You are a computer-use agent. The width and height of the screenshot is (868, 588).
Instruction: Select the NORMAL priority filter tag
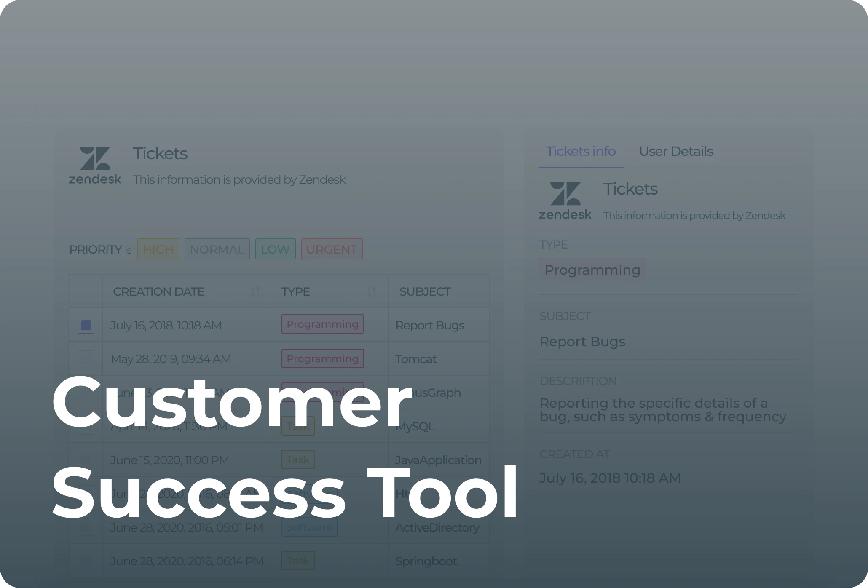point(217,249)
